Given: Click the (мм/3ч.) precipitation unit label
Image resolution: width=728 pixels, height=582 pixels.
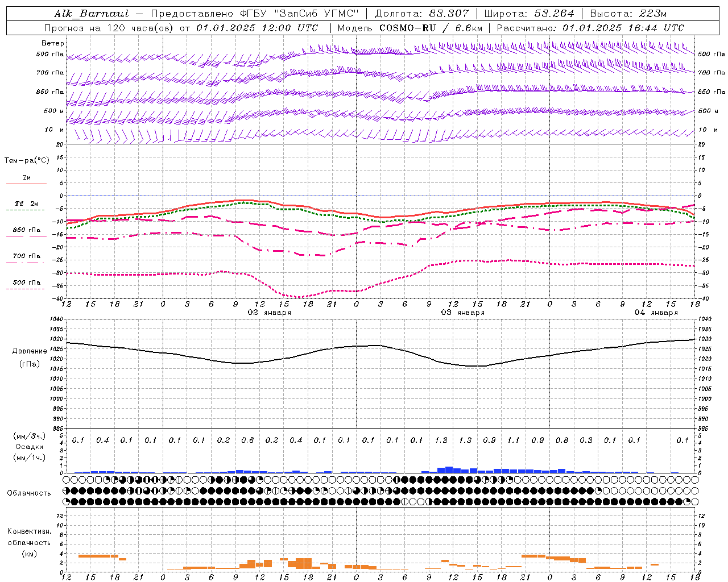Looking at the screenshot, I should pos(30,436).
